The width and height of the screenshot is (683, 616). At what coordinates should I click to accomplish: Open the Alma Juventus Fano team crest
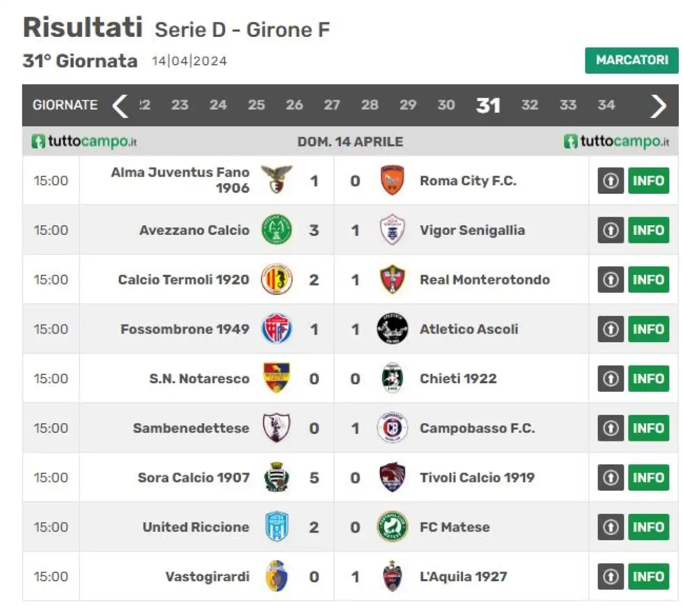point(276,180)
